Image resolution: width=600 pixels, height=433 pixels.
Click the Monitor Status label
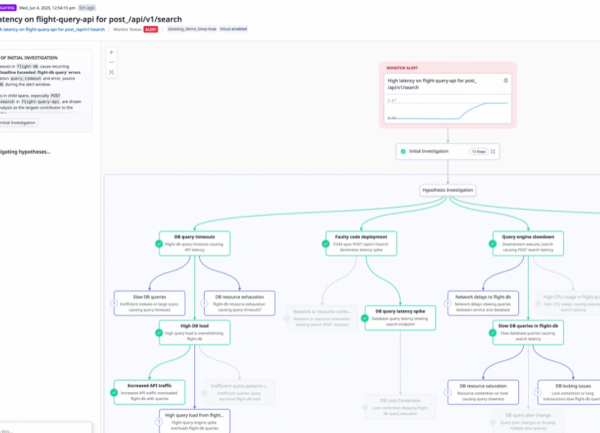[127, 29]
